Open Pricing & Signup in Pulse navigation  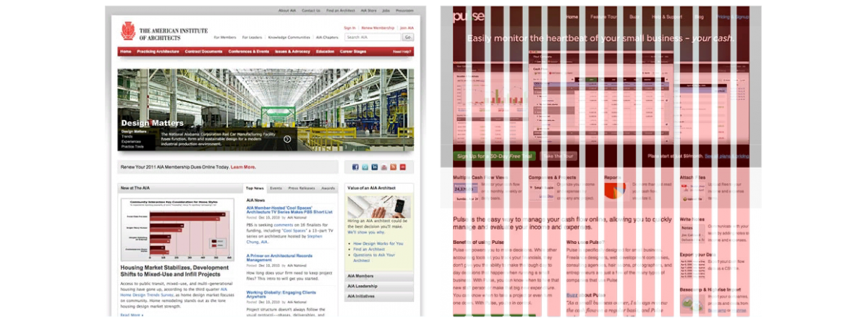click(x=733, y=16)
